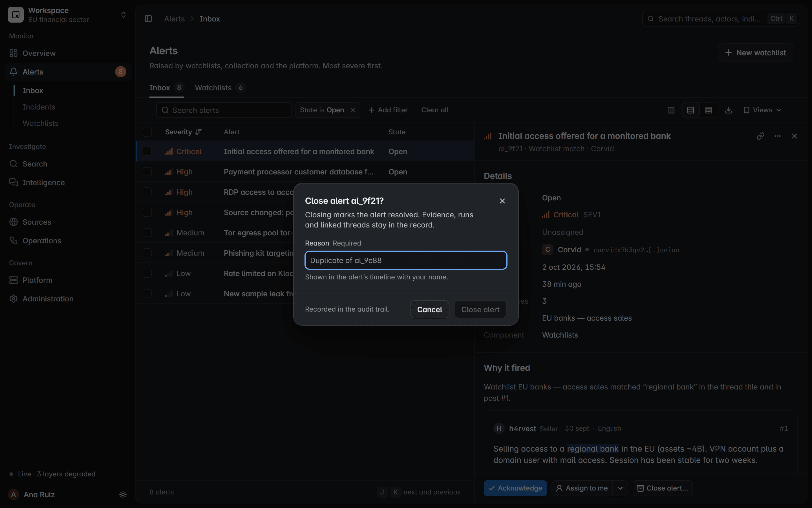Toggle theme with the sun icon
Image resolution: width=812 pixels, height=508 pixels.
[x=123, y=494]
